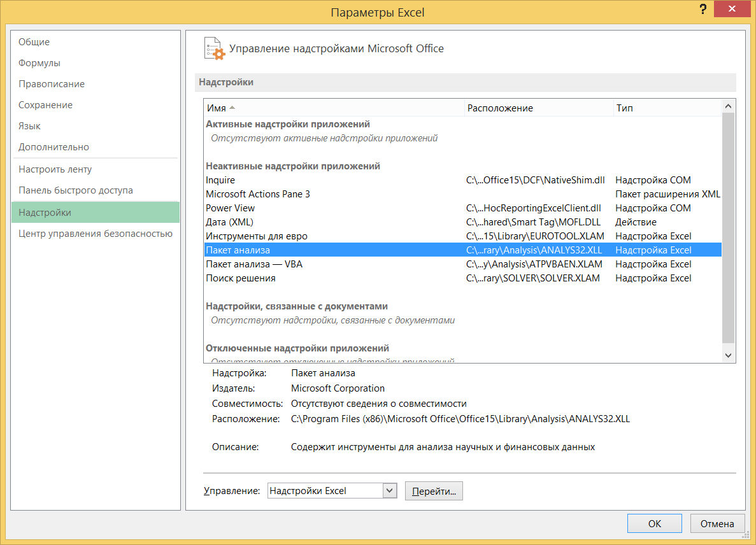This screenshot has height=545, width=756.
Task: Confirm with the OK button
Action: pos(654,523)
